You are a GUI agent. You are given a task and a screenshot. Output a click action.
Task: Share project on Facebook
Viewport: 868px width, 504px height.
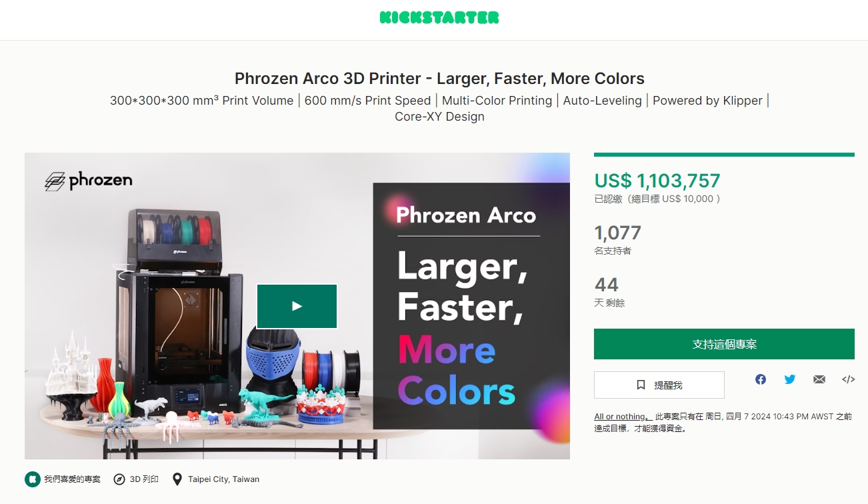pos(761,379)
